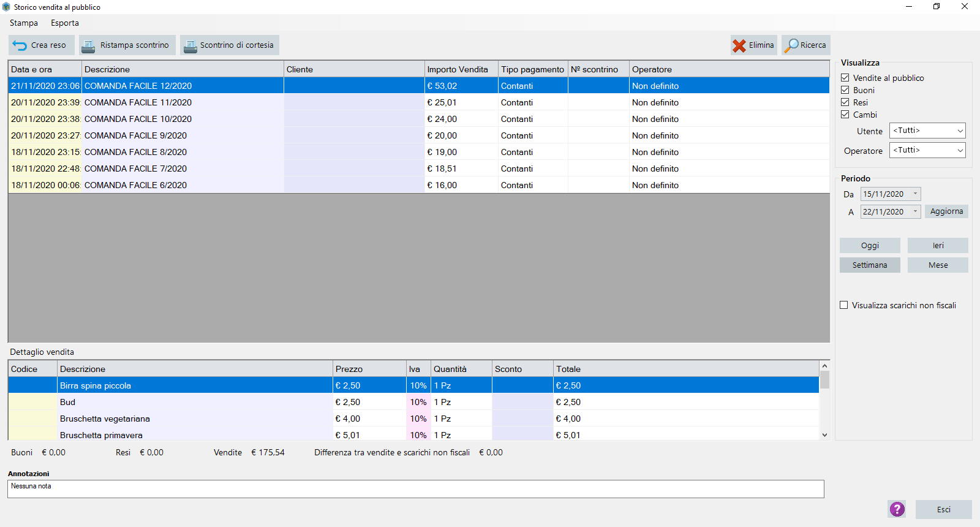Open the purple help question mark

pyautogui.click(x=897, y=509)
